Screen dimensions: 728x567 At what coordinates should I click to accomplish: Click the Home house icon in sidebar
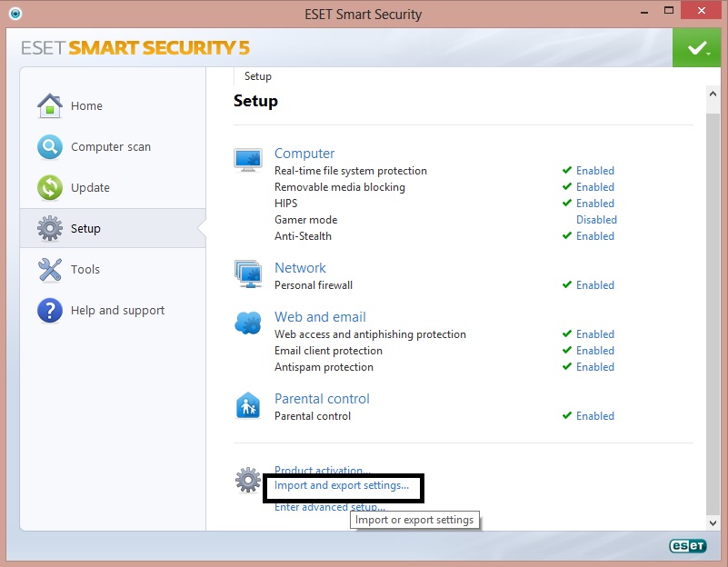click(50, 105)
